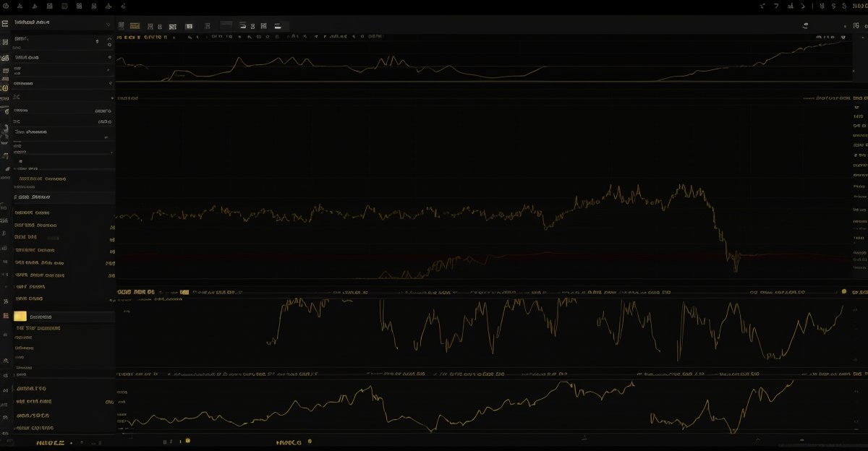Click the gold color swatch in the sidebar
Image resolution: width=868 pixels, height=451 pixels.
point(20,317)
